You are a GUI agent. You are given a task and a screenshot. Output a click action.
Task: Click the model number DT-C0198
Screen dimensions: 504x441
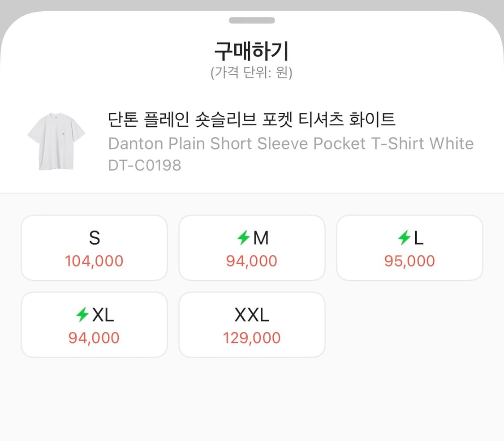(144, 165)
